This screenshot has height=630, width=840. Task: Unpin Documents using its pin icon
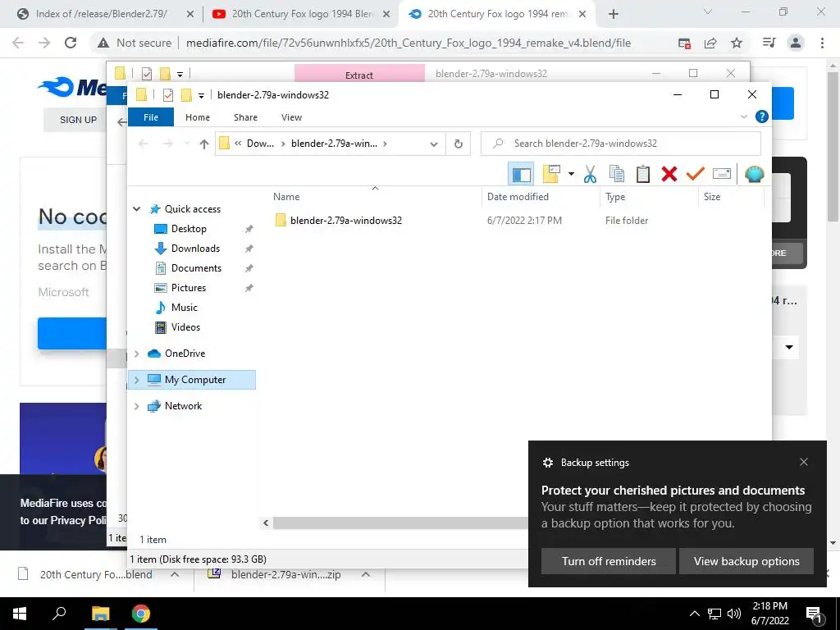coord(249,269)
